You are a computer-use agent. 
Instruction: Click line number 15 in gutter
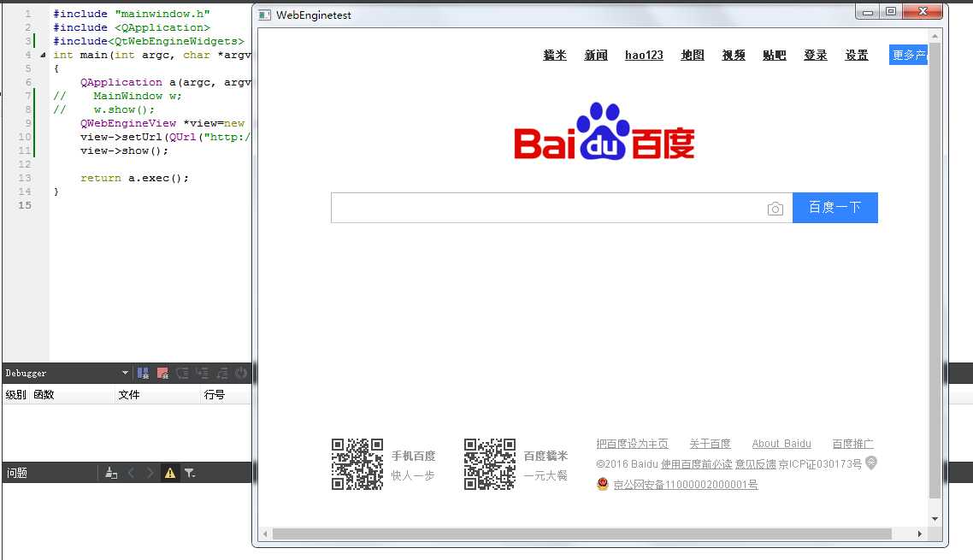tap(24, 205)
